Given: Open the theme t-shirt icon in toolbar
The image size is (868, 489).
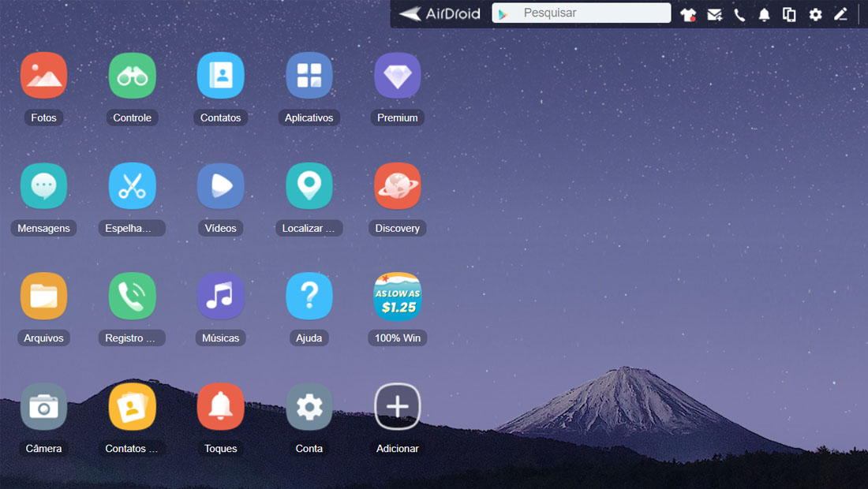Looking at the screenshot, I should (688, 14).
